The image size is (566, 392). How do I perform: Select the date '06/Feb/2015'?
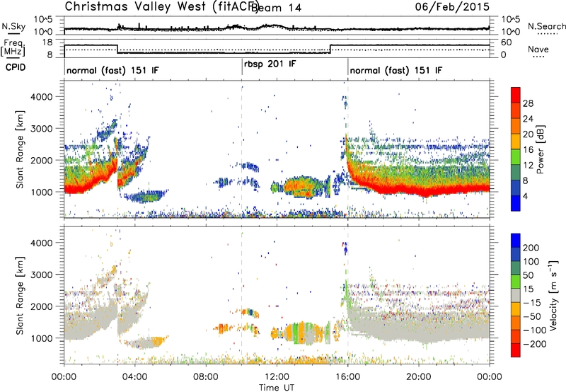(x=452, y=7)
